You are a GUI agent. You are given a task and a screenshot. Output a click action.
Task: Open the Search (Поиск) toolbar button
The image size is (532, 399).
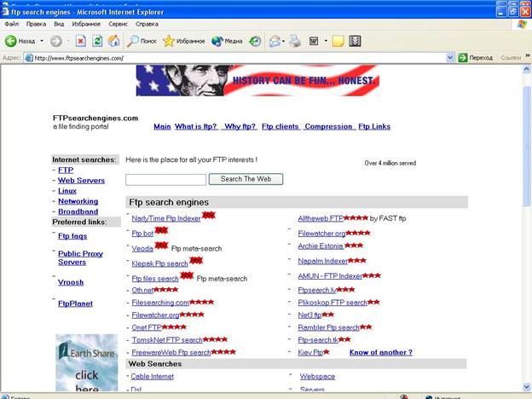(142, 41)
